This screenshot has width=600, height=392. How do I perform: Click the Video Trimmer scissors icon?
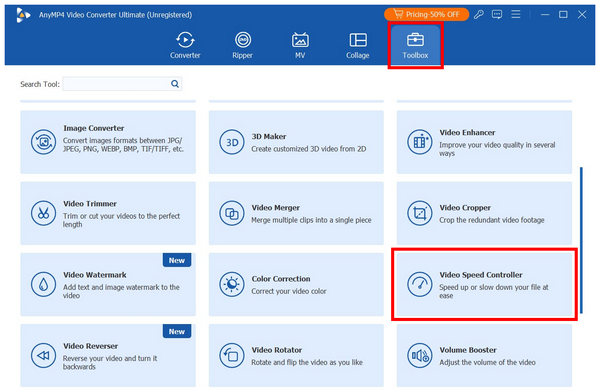43,213
